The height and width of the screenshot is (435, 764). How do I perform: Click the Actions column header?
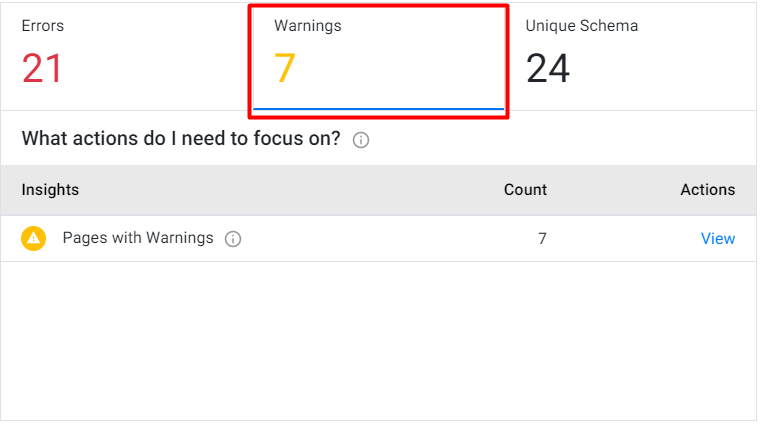(x=707, y=189)
